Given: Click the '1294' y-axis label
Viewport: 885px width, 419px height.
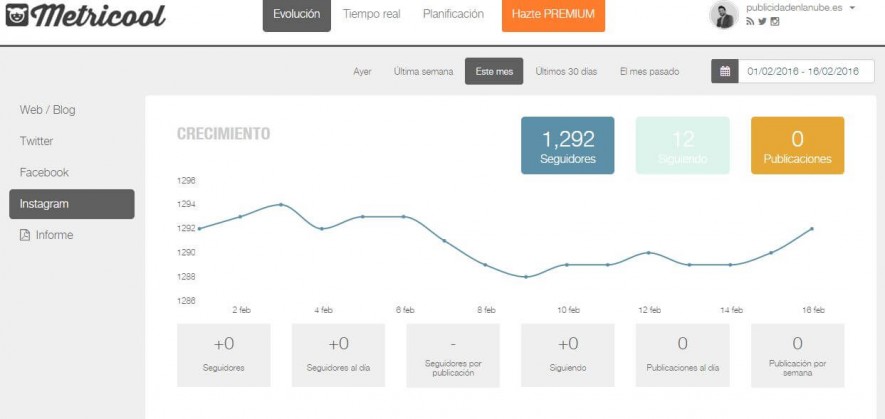Looking at the screenshot, I should pyautogui.click(x=186, y=204).
